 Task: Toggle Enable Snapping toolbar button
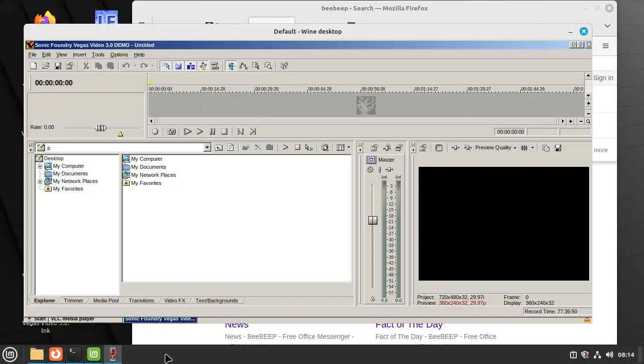pos(166,66)
